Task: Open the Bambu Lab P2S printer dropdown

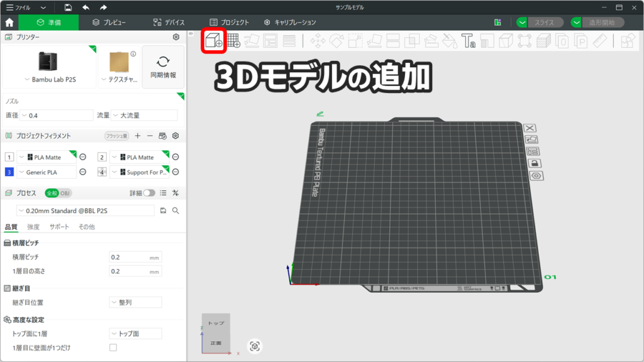Action: coord(50,80)
